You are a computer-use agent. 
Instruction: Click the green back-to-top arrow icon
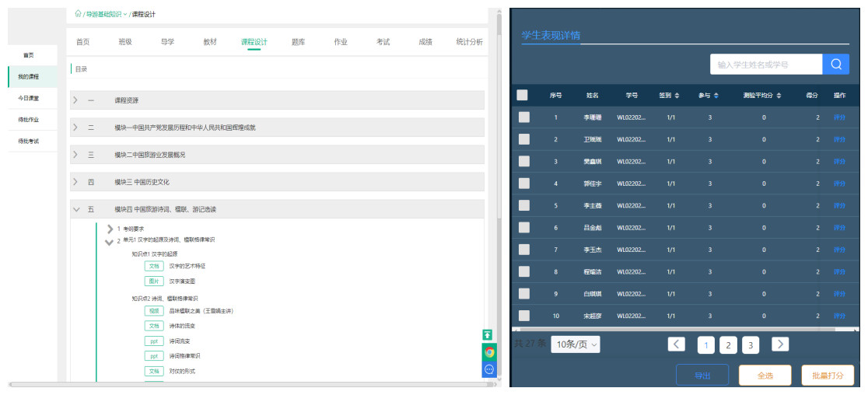click(488, 335)
